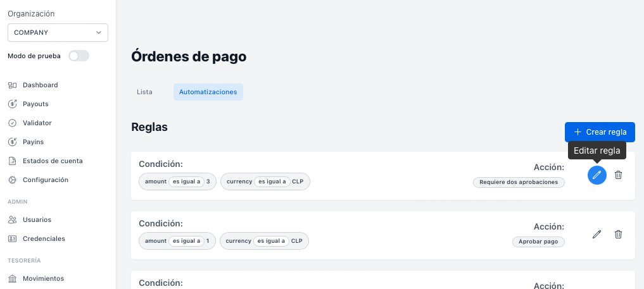
Task: Click the chevron arrow in organization selector
Action: point(99,32)
